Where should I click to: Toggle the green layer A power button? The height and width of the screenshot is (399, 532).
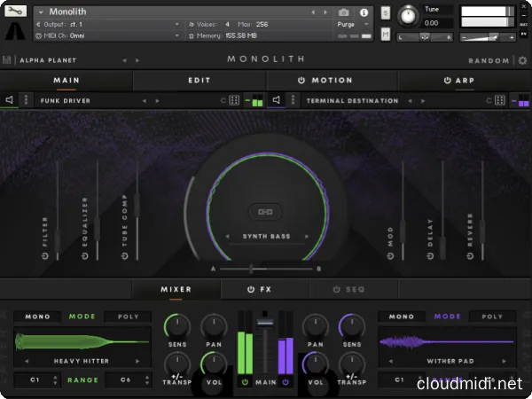[x=245, y=382]
